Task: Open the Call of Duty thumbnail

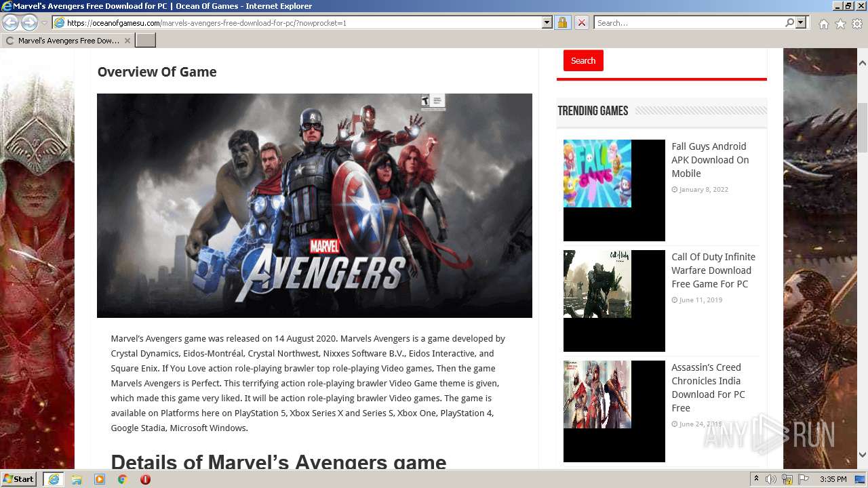Action: coord(614,301)
